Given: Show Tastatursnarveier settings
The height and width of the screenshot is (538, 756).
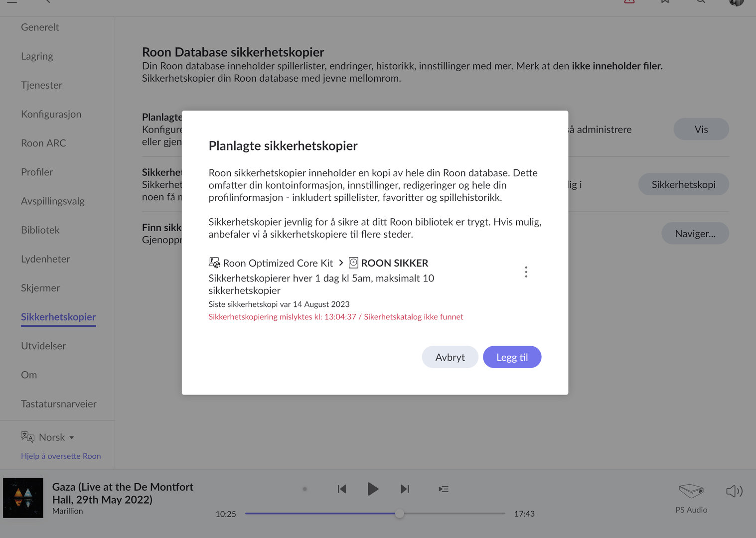Looking at the screenshot, I should click(x=59, y=404).
